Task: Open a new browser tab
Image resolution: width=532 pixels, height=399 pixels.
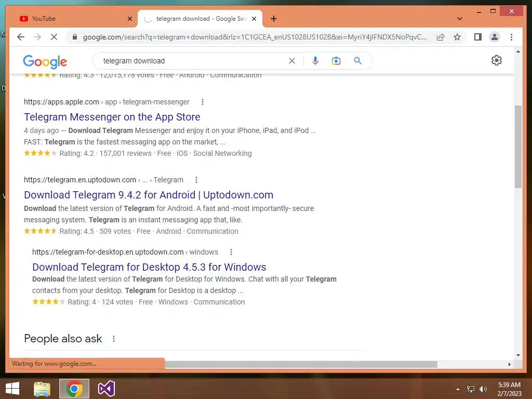Action: pyautogui.click(x=274, y=19)
